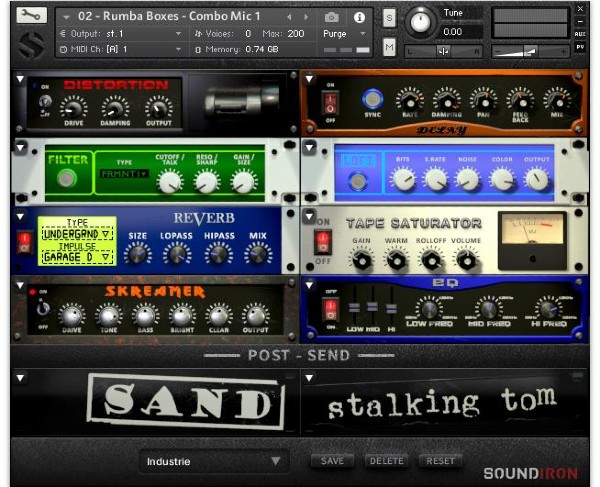Click the stalking tom post-send panel

[444, 402]
